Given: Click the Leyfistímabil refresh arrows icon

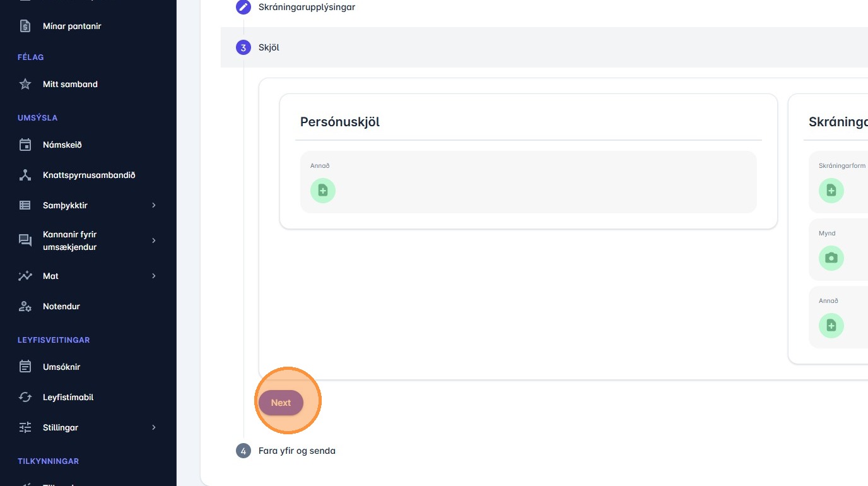Looking at the screenshot, I should tap(25, 397).
